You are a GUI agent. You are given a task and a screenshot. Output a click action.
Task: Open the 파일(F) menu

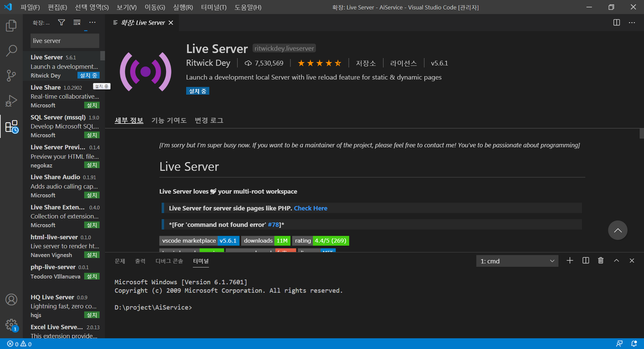[x=30, y=7]
